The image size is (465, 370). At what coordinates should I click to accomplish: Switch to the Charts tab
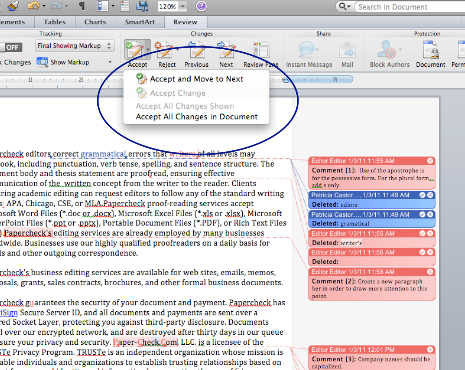pyautogui.click(x=95, y=22)
